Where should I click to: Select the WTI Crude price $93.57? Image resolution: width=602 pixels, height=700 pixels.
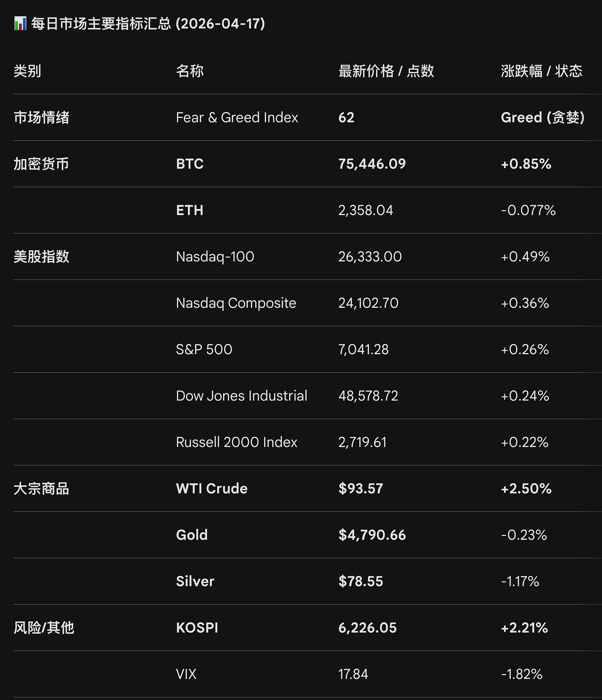(x=361, y=488)
